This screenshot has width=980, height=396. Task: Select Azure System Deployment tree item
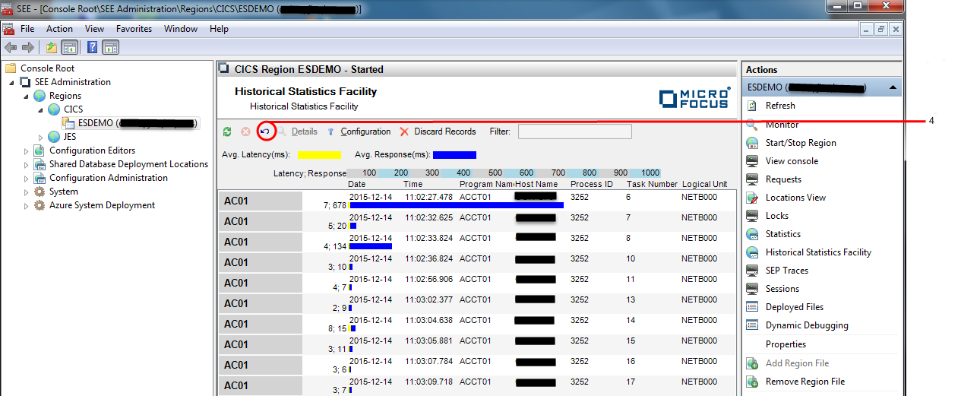102,205
